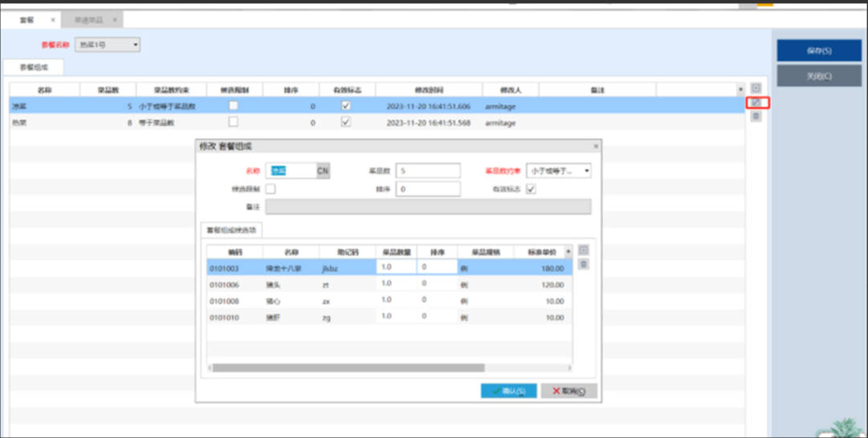The height and width of the screenshot is (438, 868).
Task: Click the add row icon beside main table
Action: tap(756, 88)
